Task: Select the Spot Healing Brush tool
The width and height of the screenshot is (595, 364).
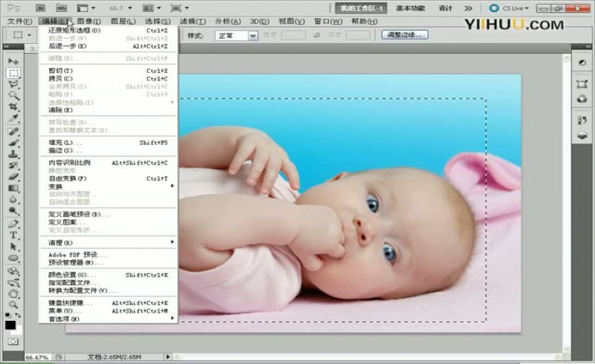Action: coord(13,131)
